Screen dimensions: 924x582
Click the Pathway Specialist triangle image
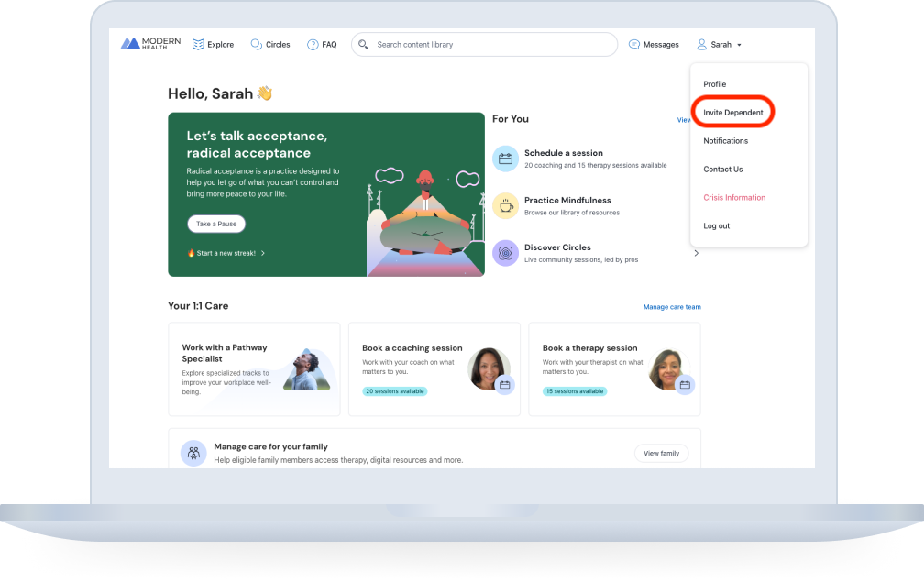tap(307, 369)
